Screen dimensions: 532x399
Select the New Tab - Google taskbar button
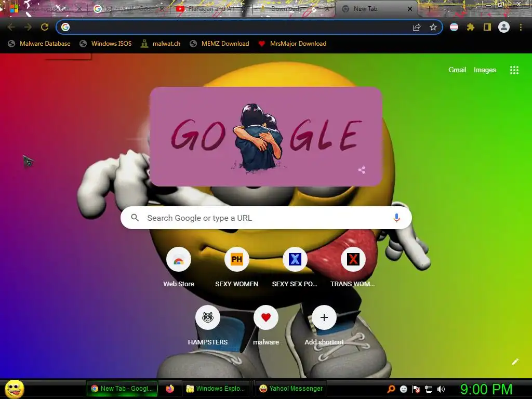pyautogui.click(x=122, y=389)
